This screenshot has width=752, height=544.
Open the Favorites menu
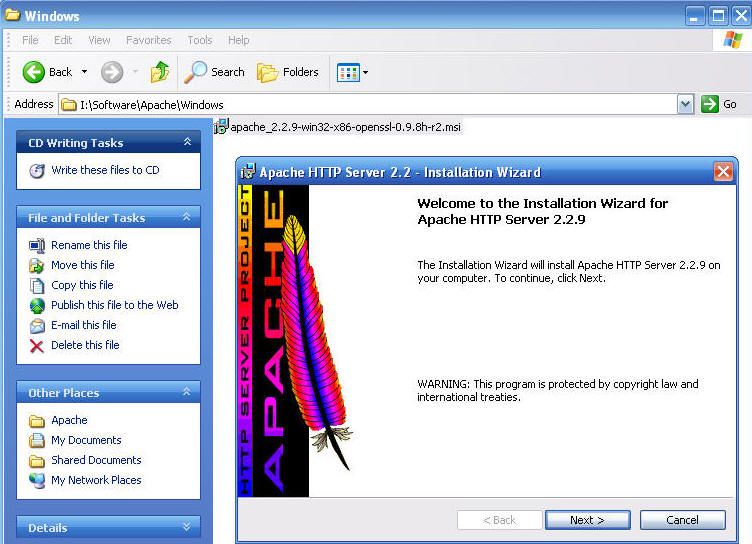tap(149, 40)
